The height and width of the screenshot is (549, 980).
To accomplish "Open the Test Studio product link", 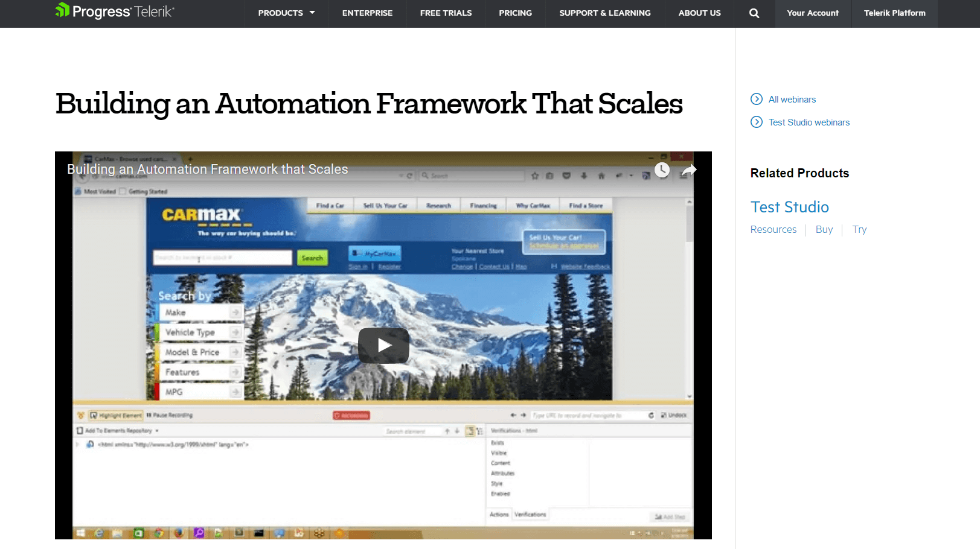I will (x=790, y=207).
